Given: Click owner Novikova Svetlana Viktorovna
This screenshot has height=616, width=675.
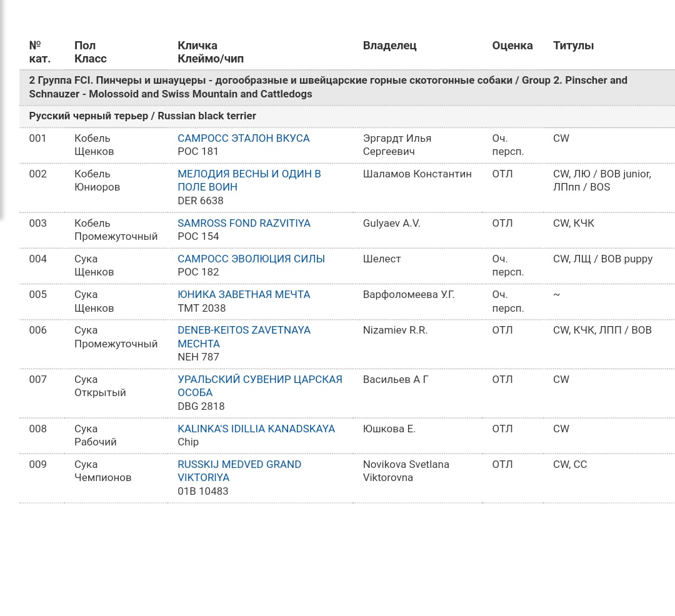Looking at the screenshot, I should click(x=406, y=471).
